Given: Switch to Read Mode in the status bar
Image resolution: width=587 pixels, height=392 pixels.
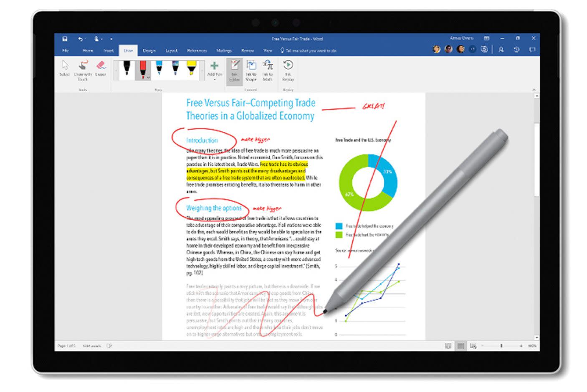Looking at the screenshot, I should [448, 345].
